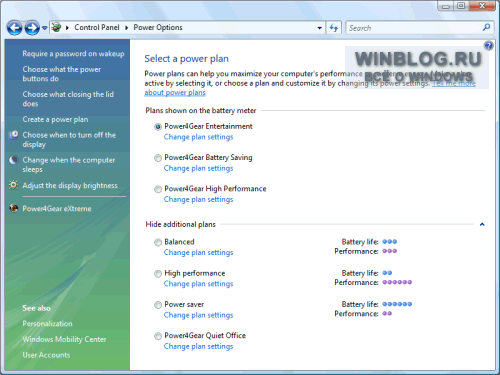500x375 pixels.
Task: Open Create a power plan
Action: (55, 119)
